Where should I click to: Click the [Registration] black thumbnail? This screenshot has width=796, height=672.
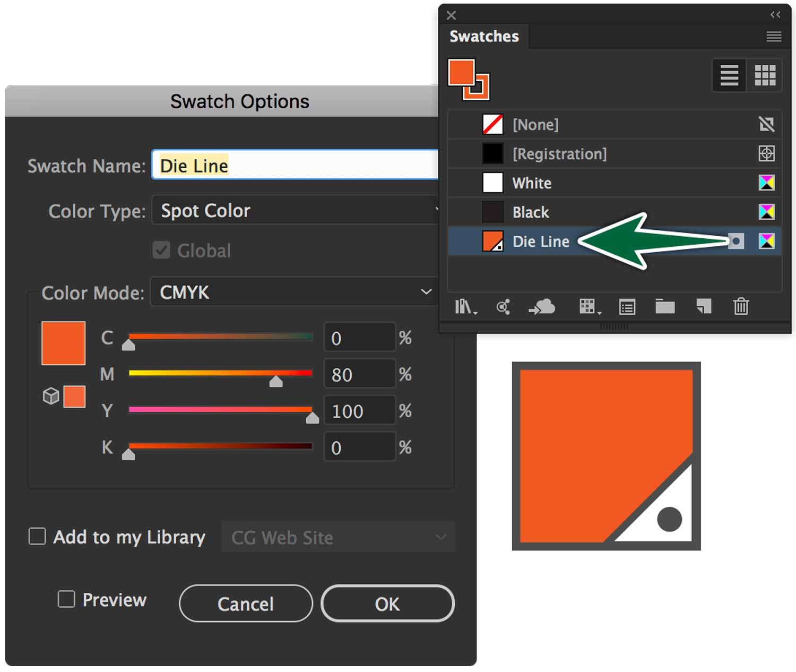point(492,154)
